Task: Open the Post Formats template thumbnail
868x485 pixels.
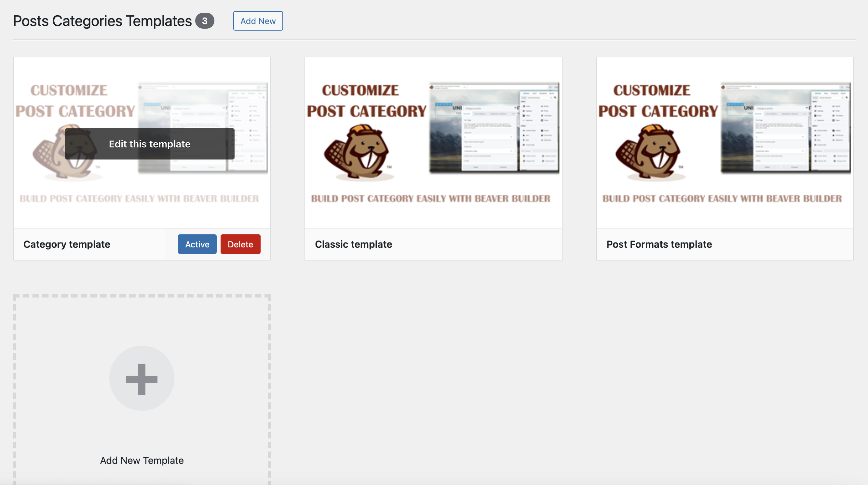Action: click(725, 143)
